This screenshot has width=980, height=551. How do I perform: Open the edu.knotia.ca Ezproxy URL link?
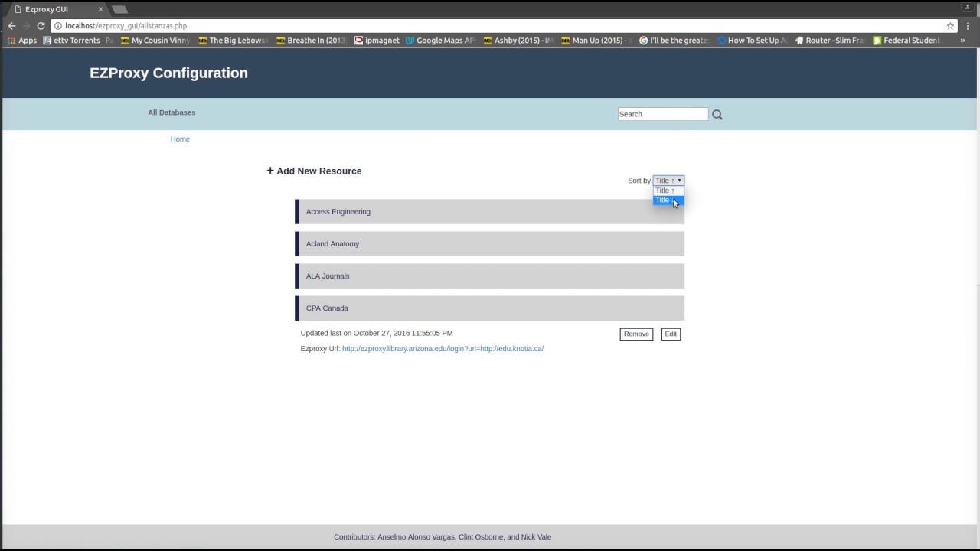click(x=443, y=349)
